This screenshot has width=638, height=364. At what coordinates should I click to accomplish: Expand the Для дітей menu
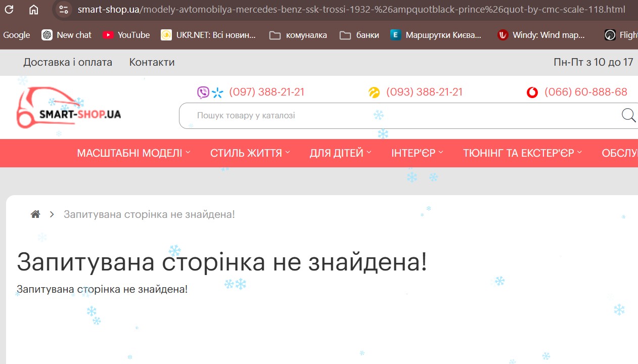pos(340,153)
